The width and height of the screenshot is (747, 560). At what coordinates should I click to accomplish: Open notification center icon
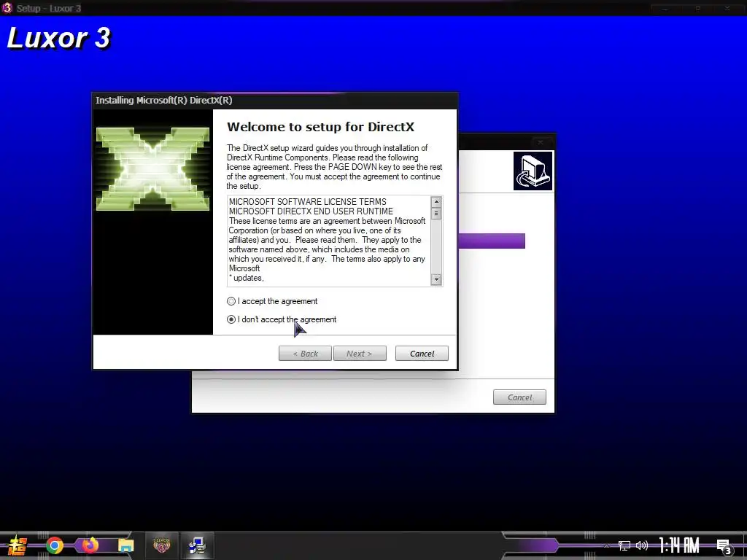pyautogui.click(x=724, y=546)
